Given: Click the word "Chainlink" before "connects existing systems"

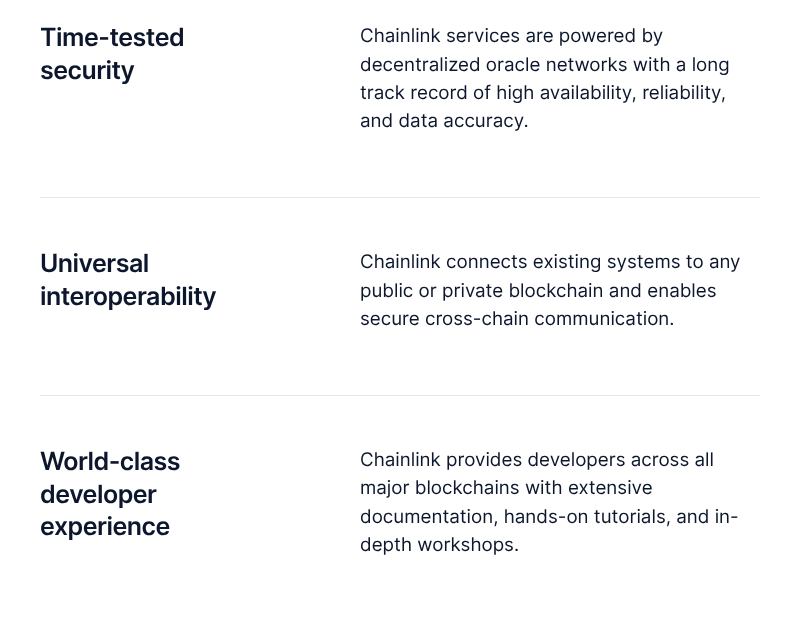Looking at the screenshot, I should tap(400, 262).
